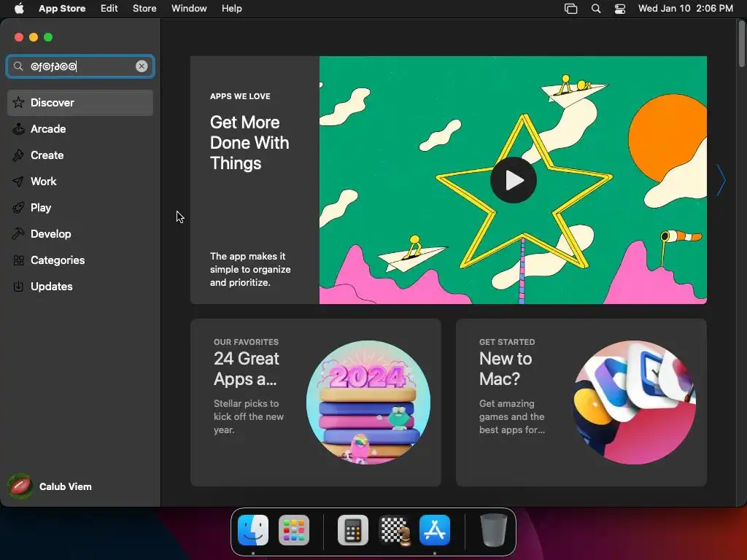Open New to Mac? card
This screenshot has height=560, width=747.
(x=581, y=402)
